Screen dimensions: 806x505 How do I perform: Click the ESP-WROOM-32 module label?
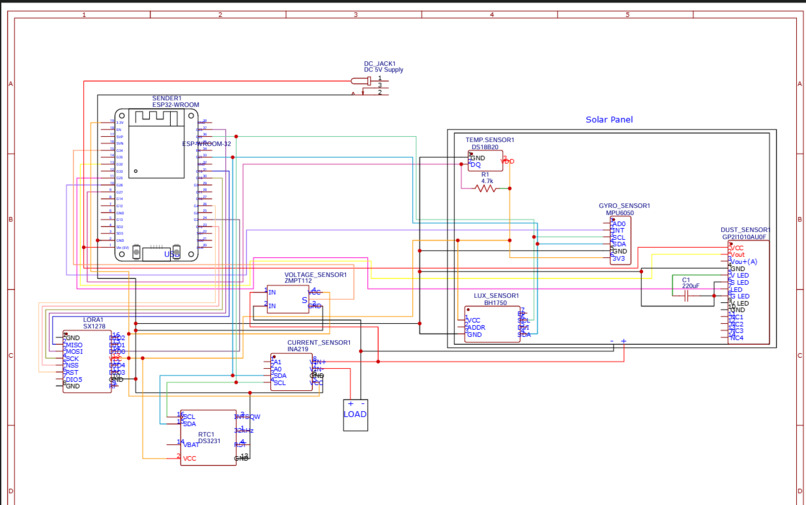tap(207, 144)
